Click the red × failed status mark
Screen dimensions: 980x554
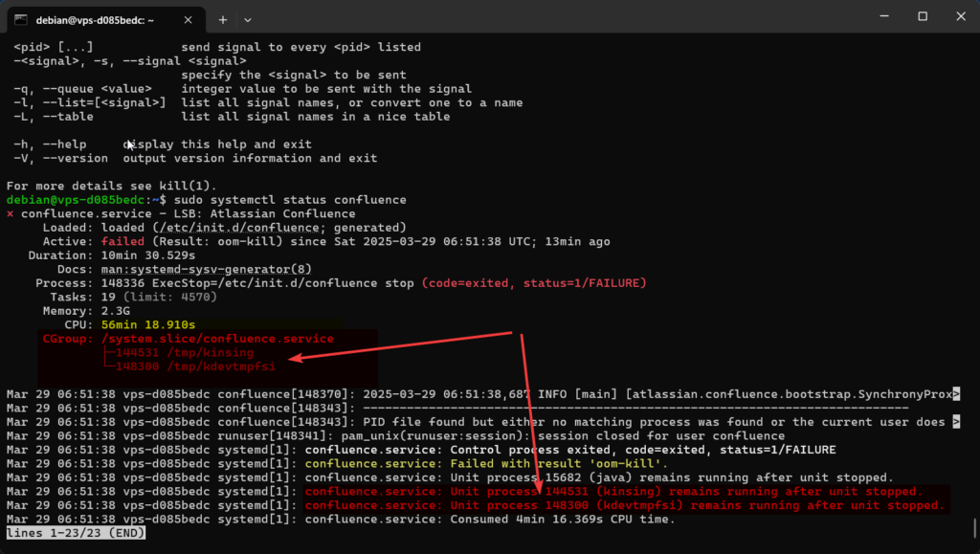(10, 213)
